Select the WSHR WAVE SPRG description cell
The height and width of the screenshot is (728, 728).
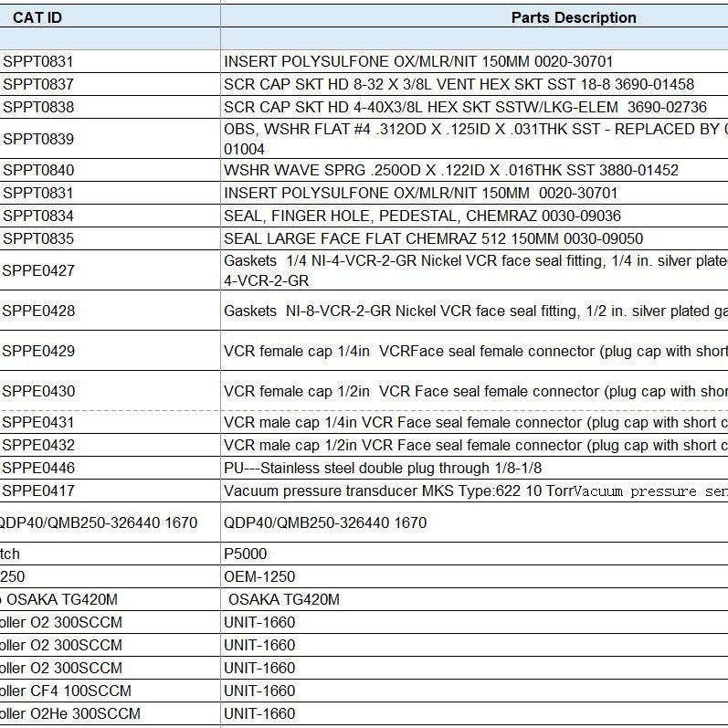coord(451,170)
